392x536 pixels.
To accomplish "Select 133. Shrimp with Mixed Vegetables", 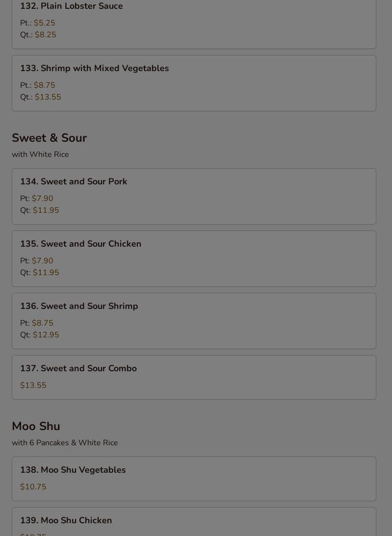I will 94,68.
